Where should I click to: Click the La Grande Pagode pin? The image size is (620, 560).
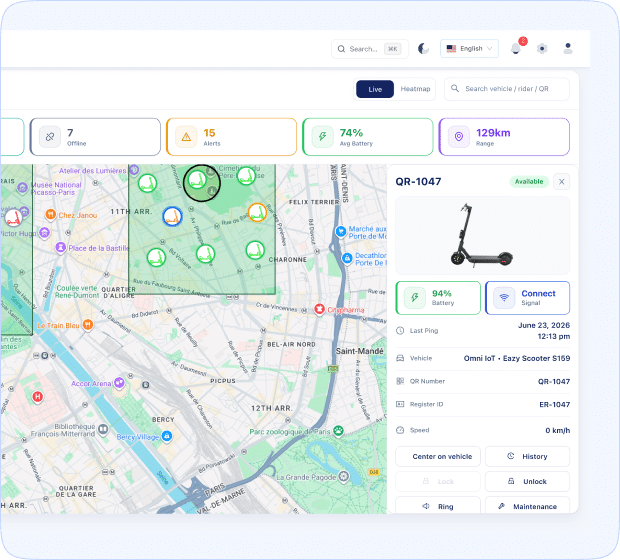click(x=344, y=477)
